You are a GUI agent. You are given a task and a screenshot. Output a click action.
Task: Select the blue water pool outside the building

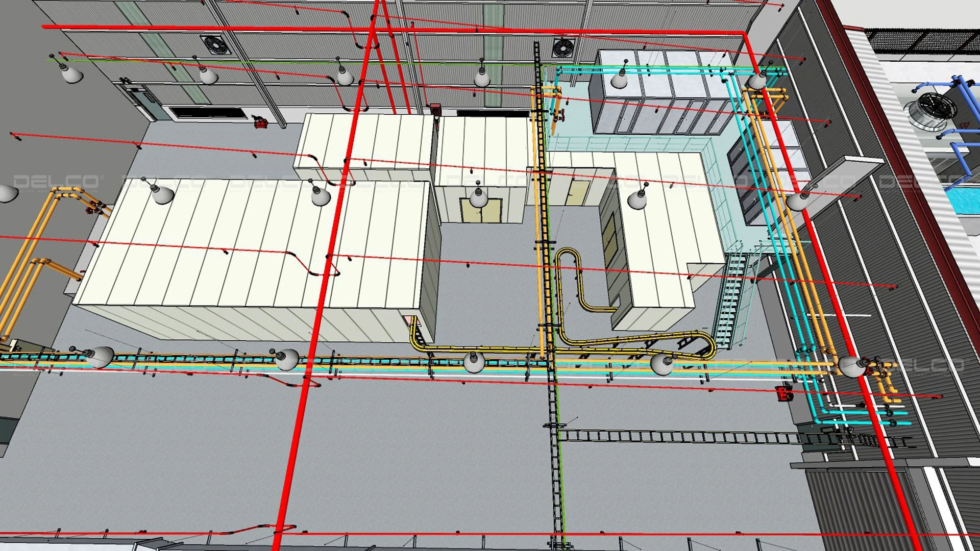pos(962,200)
